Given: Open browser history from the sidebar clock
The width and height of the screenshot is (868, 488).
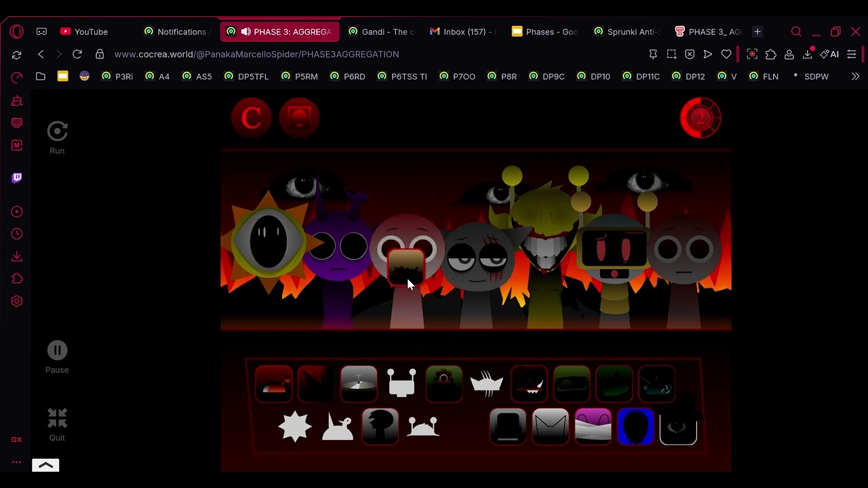Looking at the screenshot, I should [17, 234].
